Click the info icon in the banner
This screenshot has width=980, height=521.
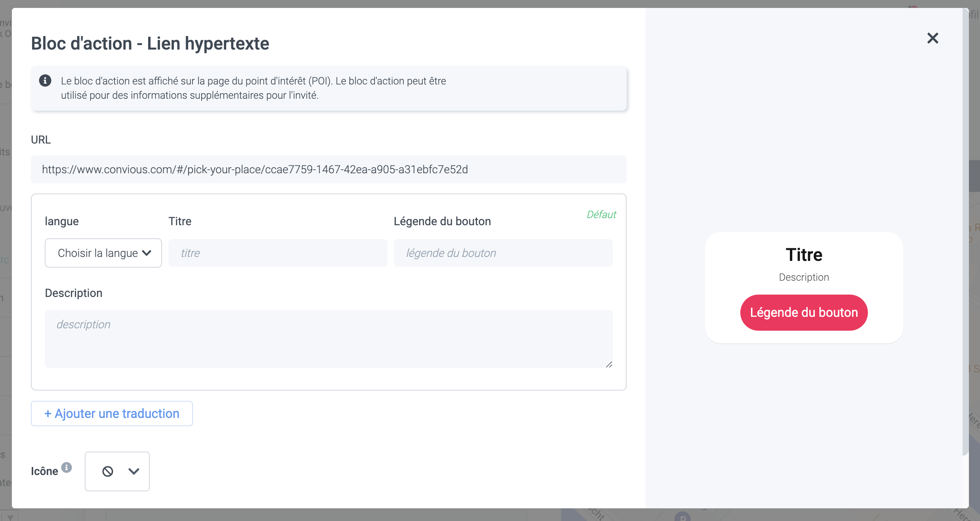45,80
